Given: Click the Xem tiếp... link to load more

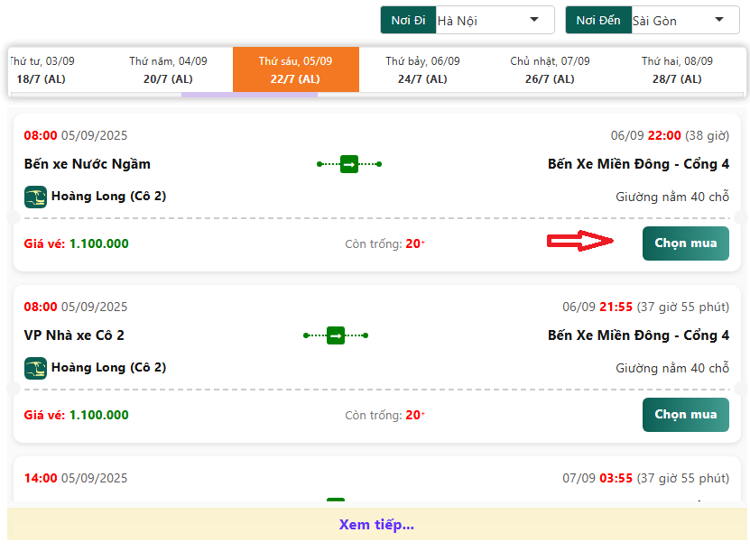Looking at the screenshot, I should coord(376,525).
